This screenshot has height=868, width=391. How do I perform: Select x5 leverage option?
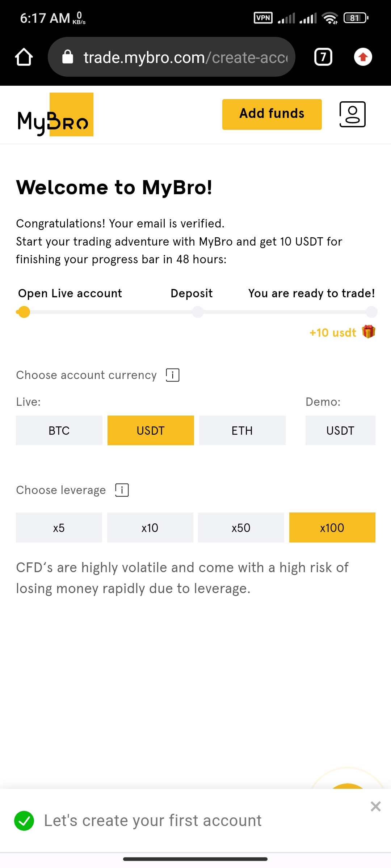[59, 528]
